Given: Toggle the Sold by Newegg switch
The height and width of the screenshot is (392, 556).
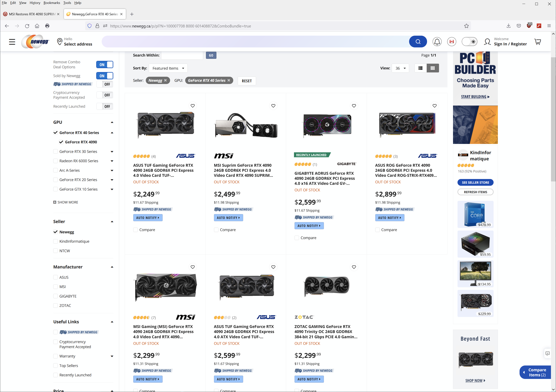Looking at the screenshot, I should click(105, 76).
